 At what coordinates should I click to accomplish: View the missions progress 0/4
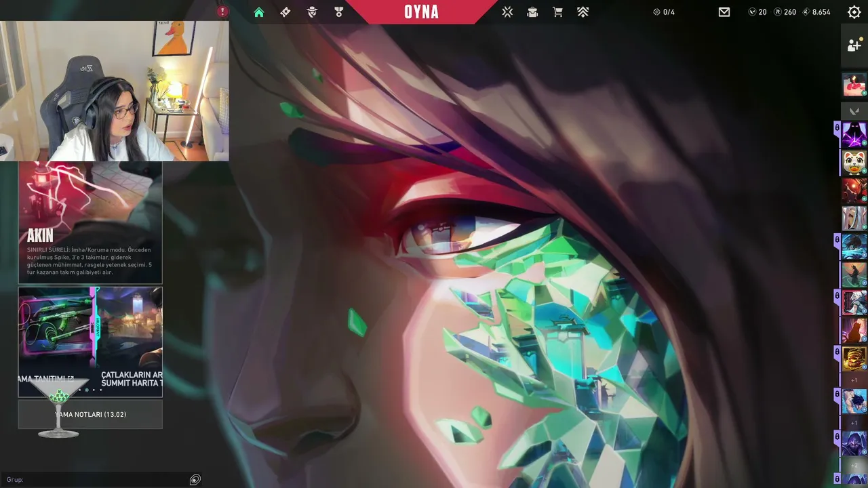(x=664, y=12)
